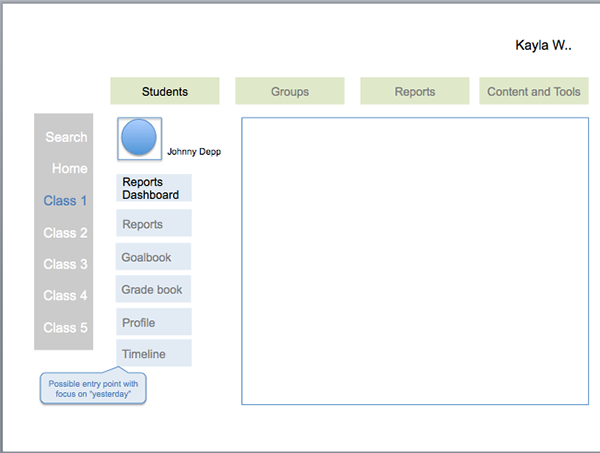Open the Reports Dashboard item
The image size is (600, 453).
coord(154,188)
